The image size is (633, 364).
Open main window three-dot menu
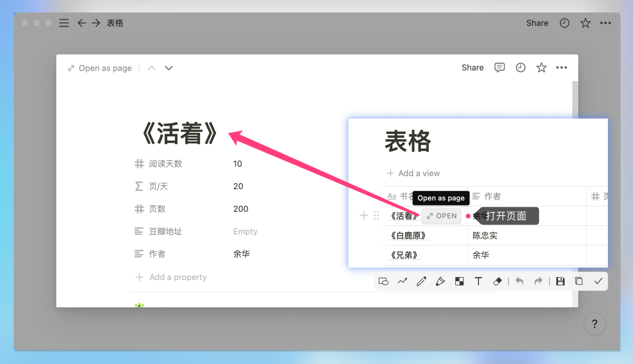pos(605,23)
